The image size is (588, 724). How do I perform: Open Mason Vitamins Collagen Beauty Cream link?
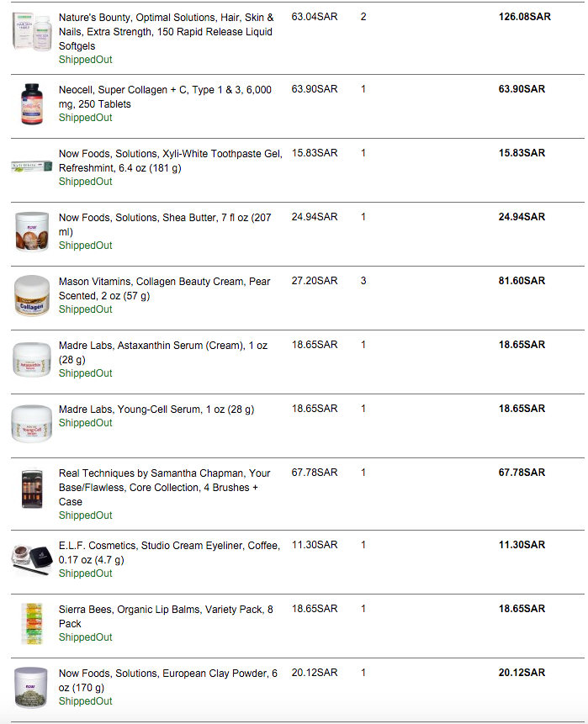tap(164, 288)
